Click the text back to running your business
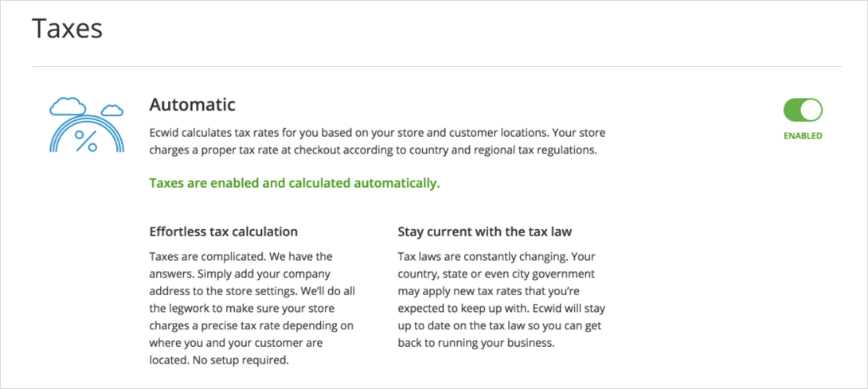This screenshot has height=389, width=868. point(476,343)
